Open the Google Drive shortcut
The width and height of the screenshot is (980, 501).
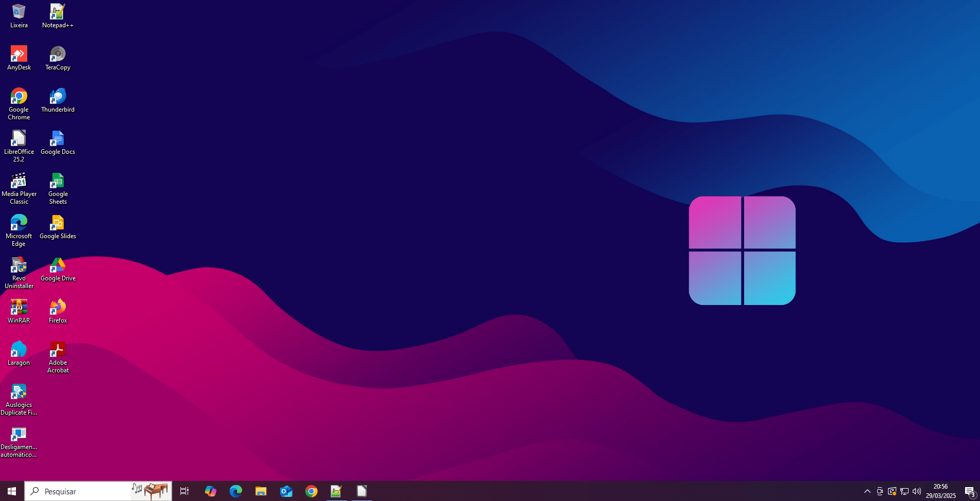[x=58, y=266]
